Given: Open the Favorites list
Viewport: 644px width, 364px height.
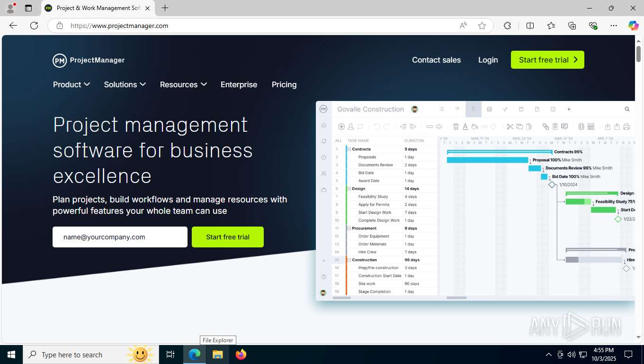Looking at the screenshot, I should coord(551,26).
